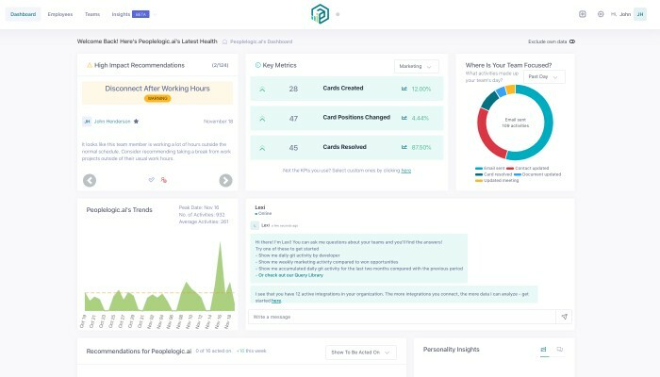
Task: Go to next recommendation arrow
Action: point(226,181)
